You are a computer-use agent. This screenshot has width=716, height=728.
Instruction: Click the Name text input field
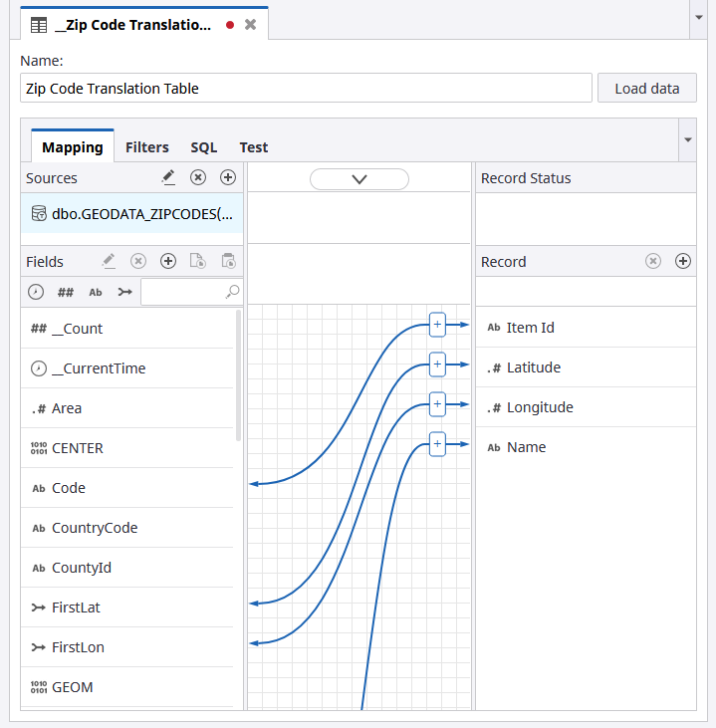click(306, 89)
